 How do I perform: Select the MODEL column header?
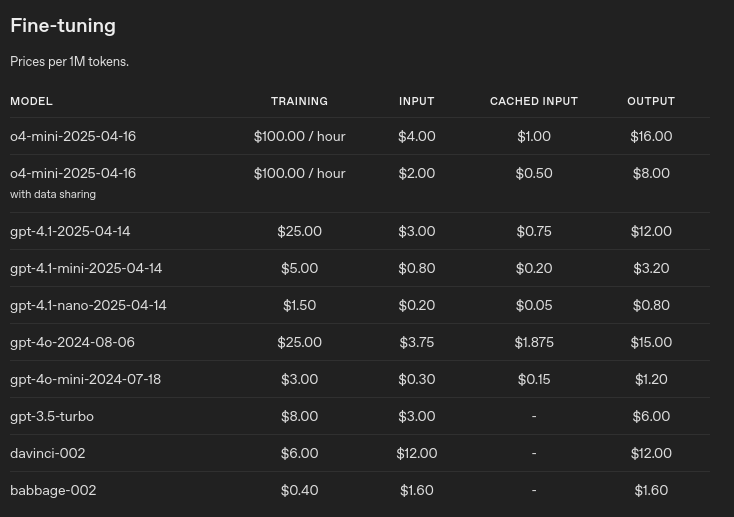(x=31, y=101)
